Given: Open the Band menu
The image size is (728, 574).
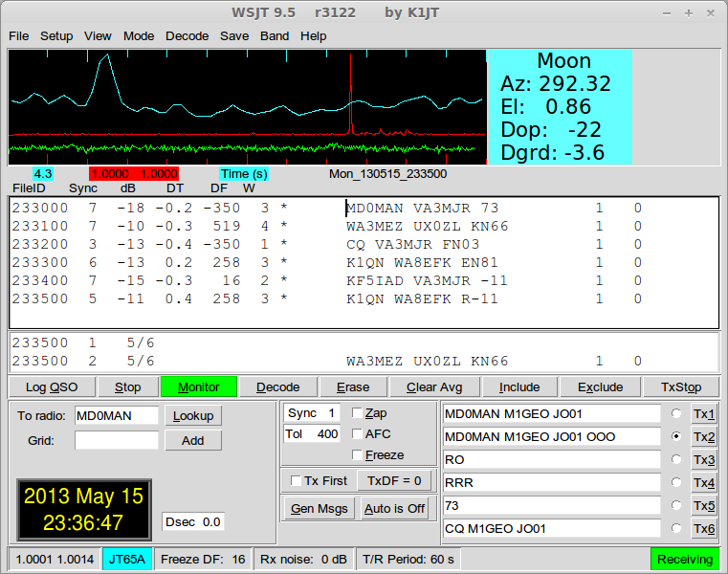Looking at the screenshot, I should (x=275, y=36).
